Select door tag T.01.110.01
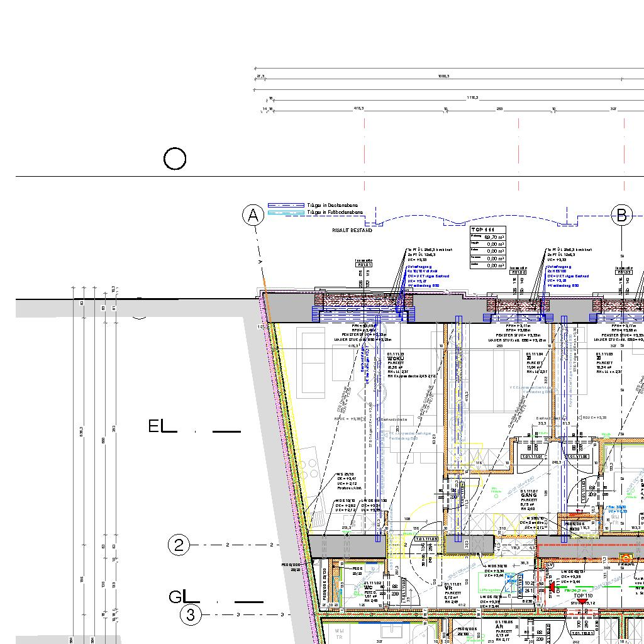 tap(582, 633)
